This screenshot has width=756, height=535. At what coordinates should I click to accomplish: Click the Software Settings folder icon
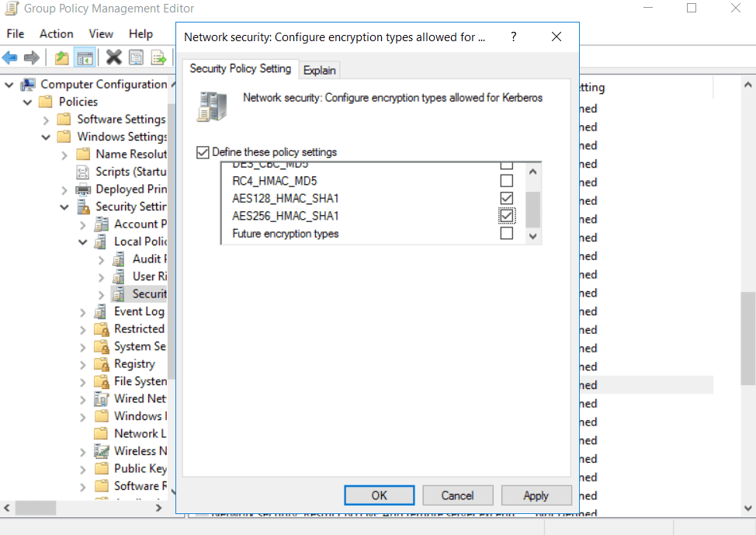click(64, 119)
